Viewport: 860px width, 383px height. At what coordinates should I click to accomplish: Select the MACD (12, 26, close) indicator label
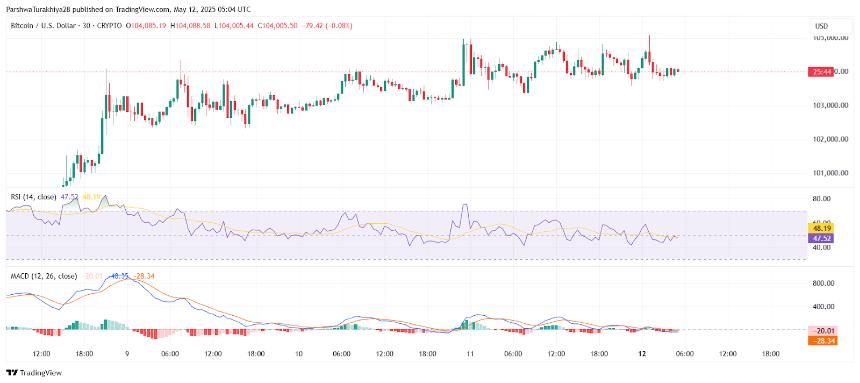(x=43, y=276)
